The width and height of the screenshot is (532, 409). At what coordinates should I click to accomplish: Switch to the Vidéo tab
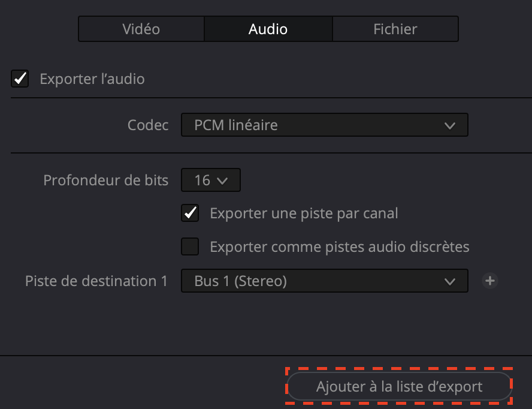(141, 29)
